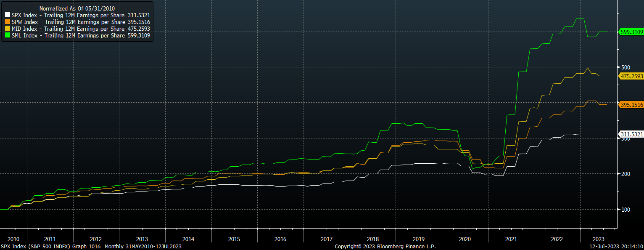
Task: Click the Normalized As Of 05/31/2010 header
Action: (x=76, y=8)
